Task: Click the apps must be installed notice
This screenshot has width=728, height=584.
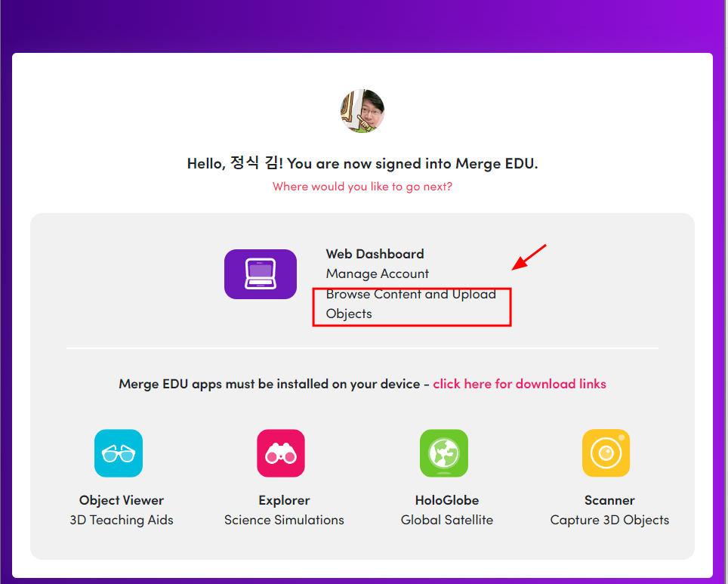Action: point(270,384)
